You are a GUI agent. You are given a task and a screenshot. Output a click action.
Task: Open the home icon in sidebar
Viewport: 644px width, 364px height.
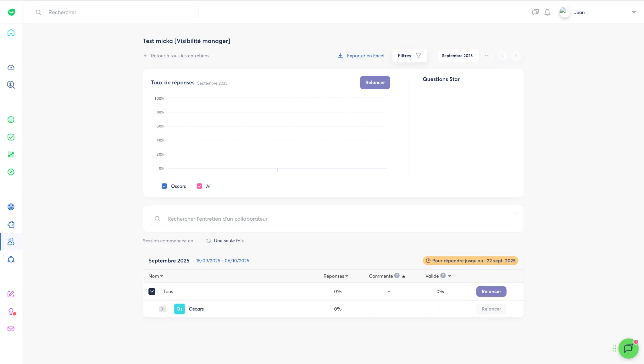[x=11, y=33]
